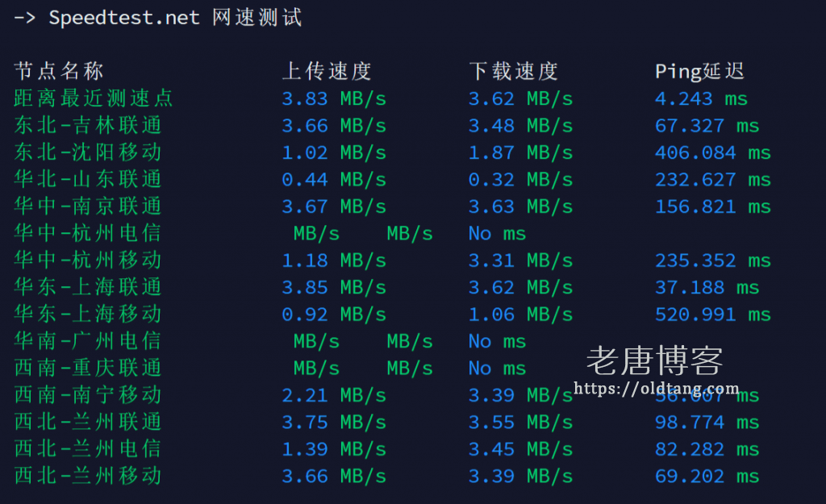Click the 4.243 ms ping value
This screenshot has width=826, height=504.
pos(701,98)
